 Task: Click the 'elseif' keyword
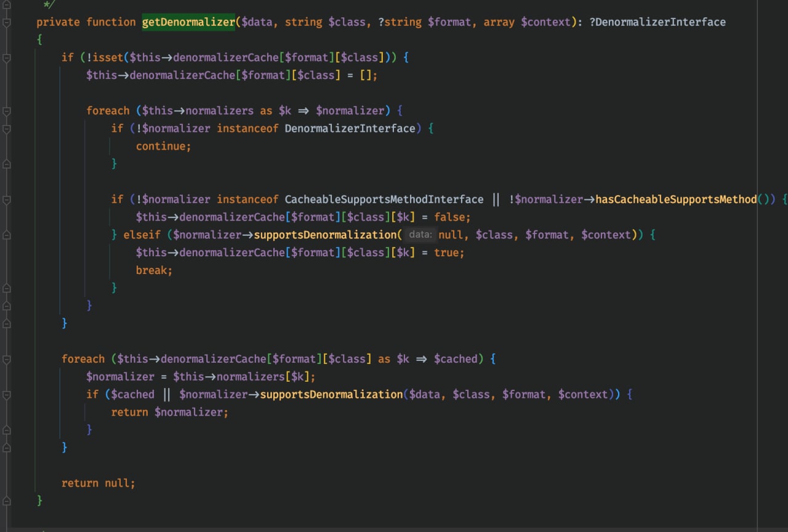pyautogui.click(x=142, y=235)
